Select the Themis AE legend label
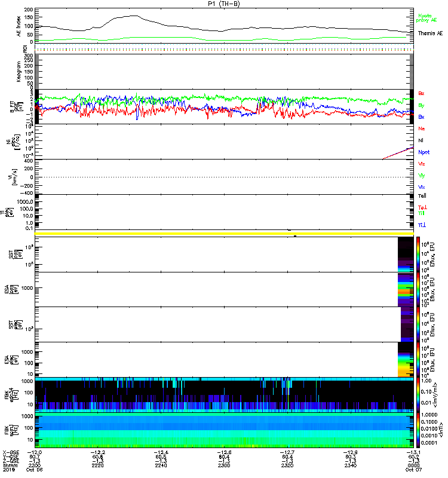 point(430,33)
